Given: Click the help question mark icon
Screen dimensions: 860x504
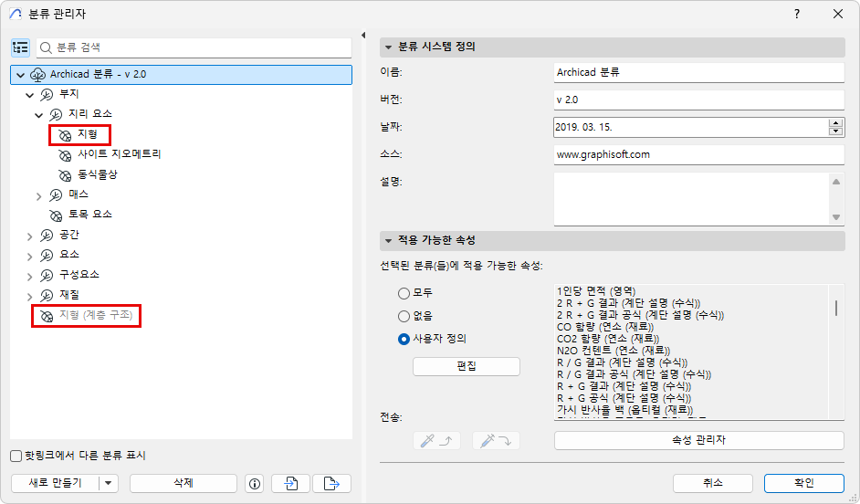Looking at the screenshot, I should 797,14.
